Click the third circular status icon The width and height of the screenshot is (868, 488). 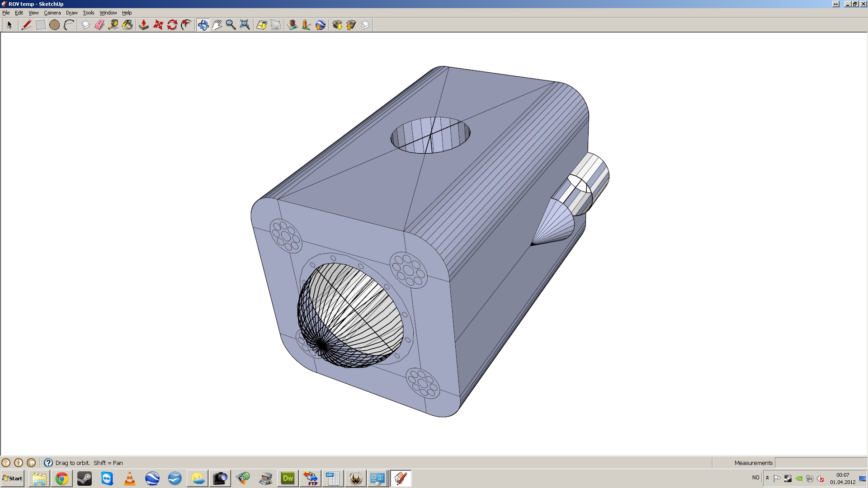tap(31, 463)
